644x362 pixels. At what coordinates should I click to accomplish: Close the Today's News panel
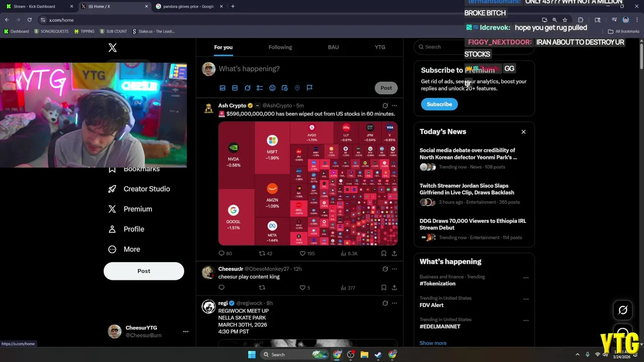pyautogui.click(x=523, y=132)
